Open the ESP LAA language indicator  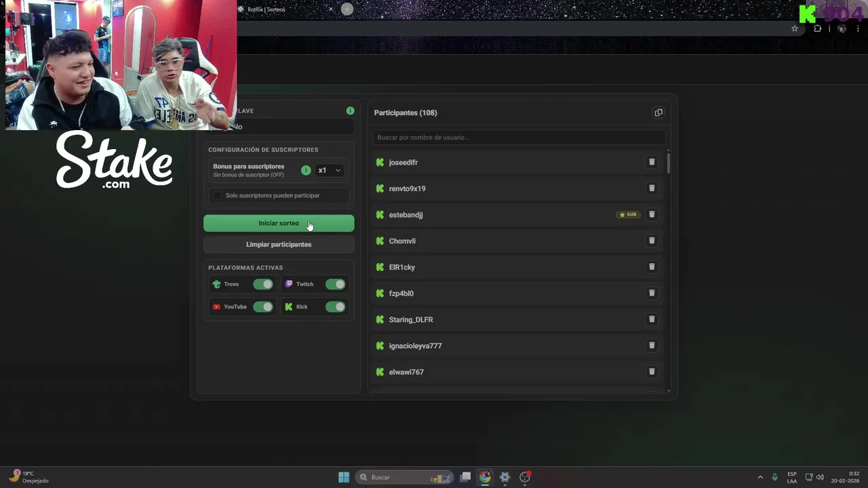(792, 477)
